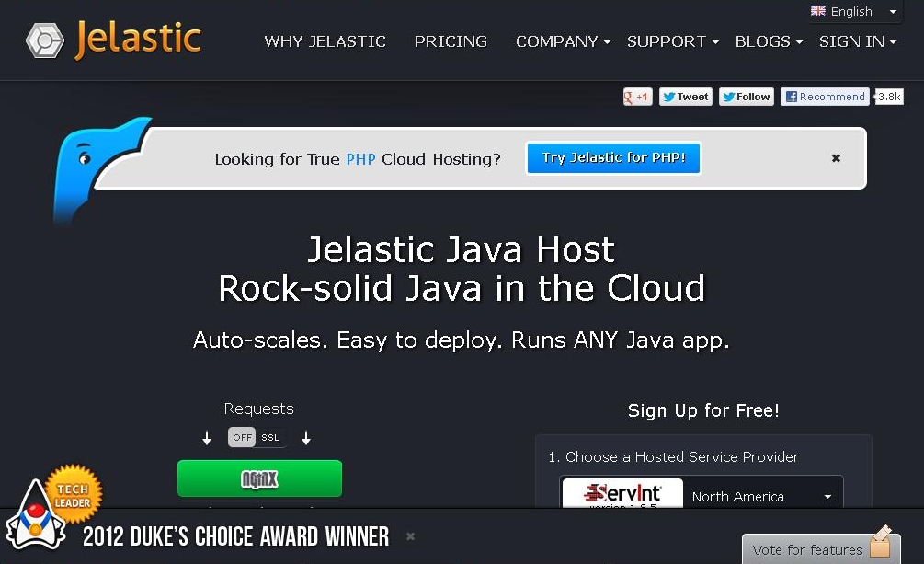Click the Duke mascot award icon

tap(35, 515)
